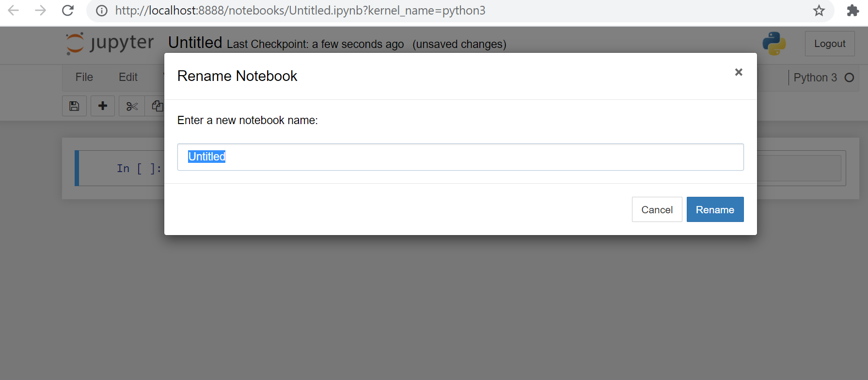This screenshot has width=868, height=380.
Task: Click the Python logo icon
Action: pyautogui.click(x=774, y=44)
